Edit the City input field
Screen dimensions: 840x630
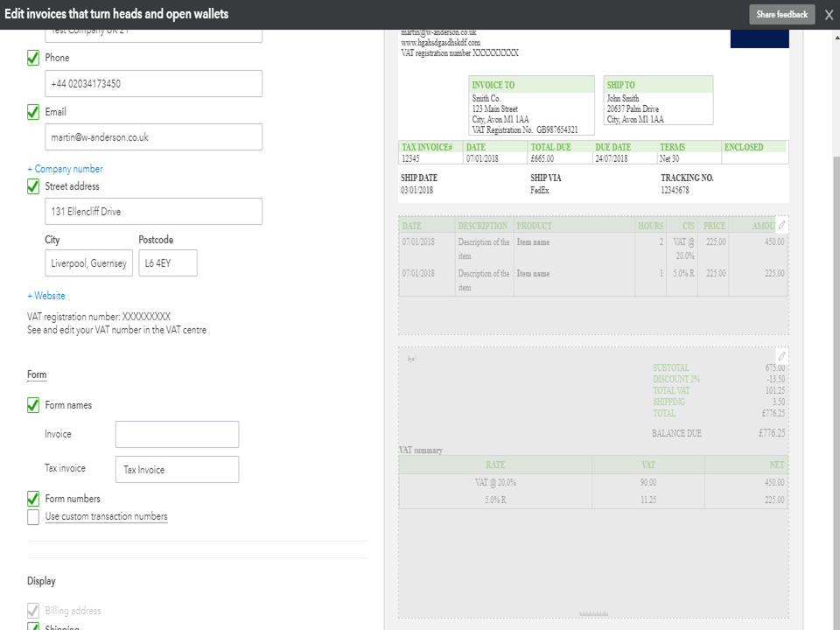[88, 263]
